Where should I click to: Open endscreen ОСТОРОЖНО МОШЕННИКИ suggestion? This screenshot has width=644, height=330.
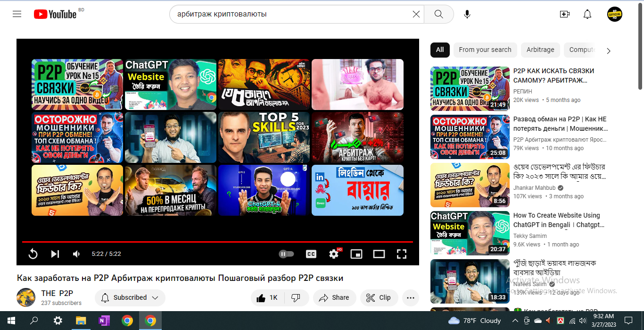click(77, 137)
